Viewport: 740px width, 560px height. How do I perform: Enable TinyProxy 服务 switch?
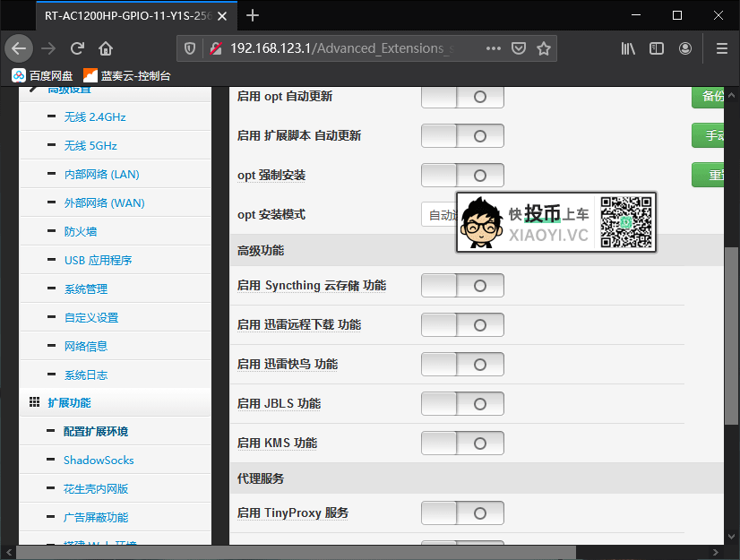[x=462, y=513]
